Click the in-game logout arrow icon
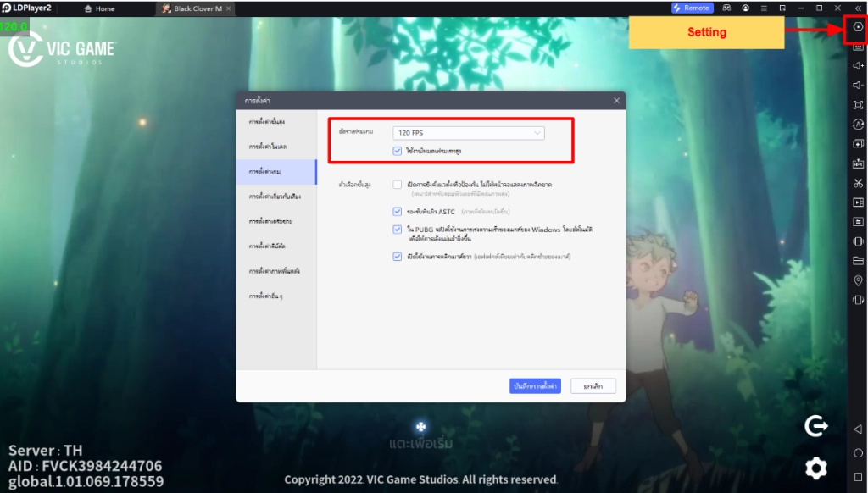Screen dimensions: 868x493 pyautogui.click(x=815, y=427)
